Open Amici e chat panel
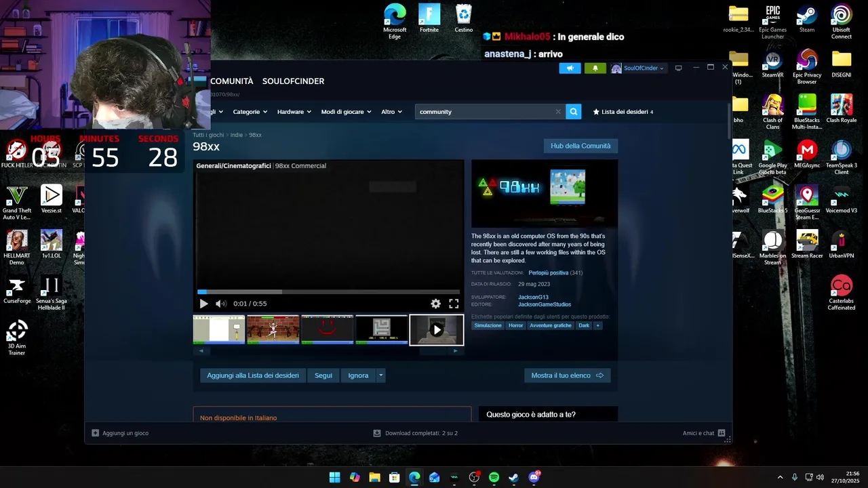 (x=704, y=433)
